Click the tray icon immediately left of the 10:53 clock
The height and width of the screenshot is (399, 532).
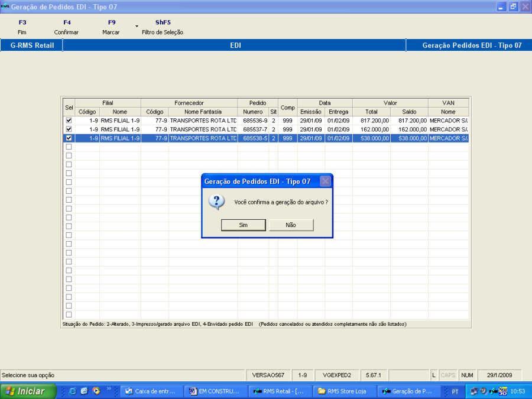tap(503, 391)
